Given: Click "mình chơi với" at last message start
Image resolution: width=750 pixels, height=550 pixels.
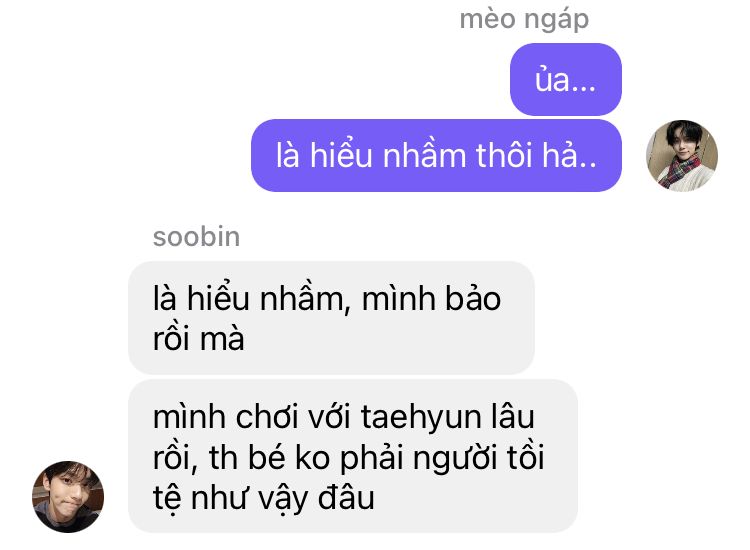Looking at the screenshot, I should click(252, 417).
